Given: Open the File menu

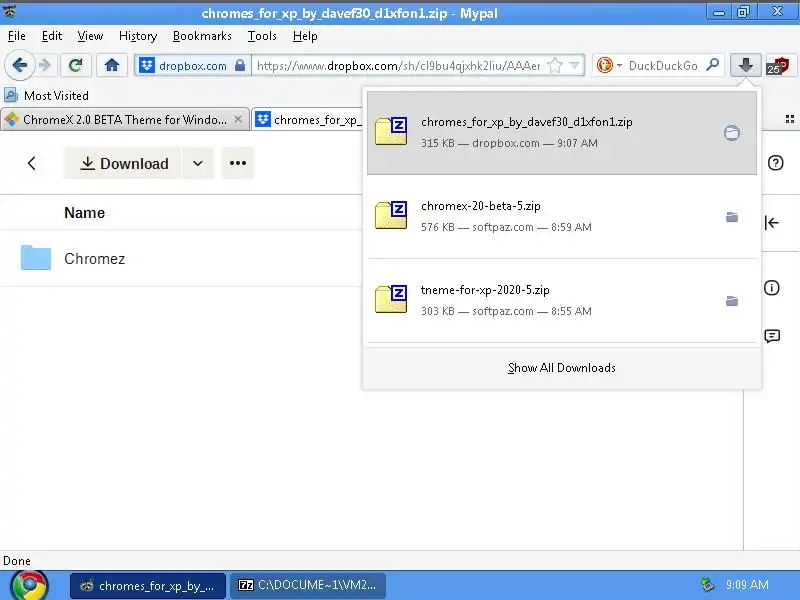Looking at the screenshot, I should pyautogui.click(x=16, y=36).
